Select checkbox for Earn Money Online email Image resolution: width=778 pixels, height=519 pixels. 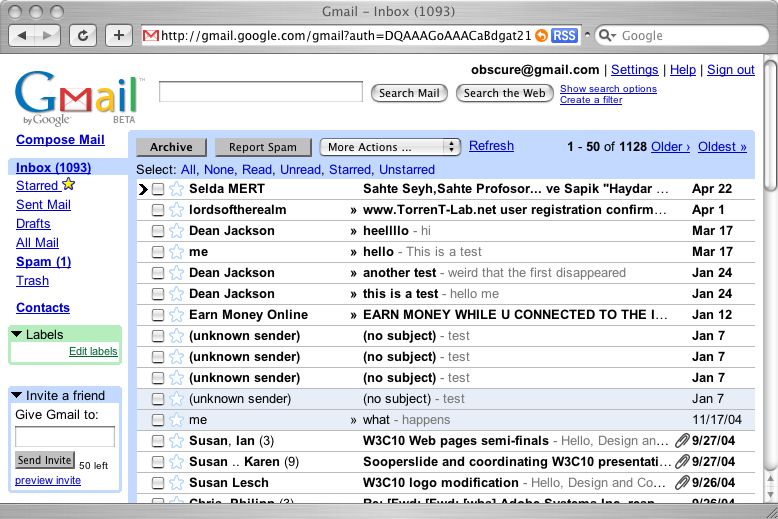158,315
